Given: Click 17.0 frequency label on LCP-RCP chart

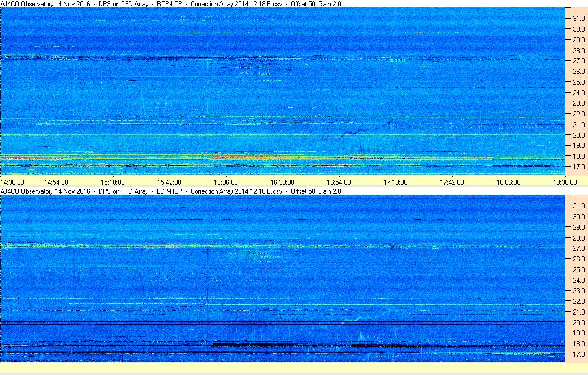Looking at the screenshot, I should tap(578, 354).
